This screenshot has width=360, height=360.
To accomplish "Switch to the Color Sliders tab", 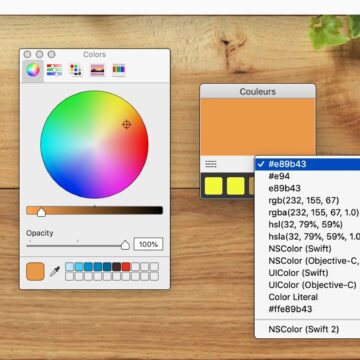I will (x=54, y=70).
